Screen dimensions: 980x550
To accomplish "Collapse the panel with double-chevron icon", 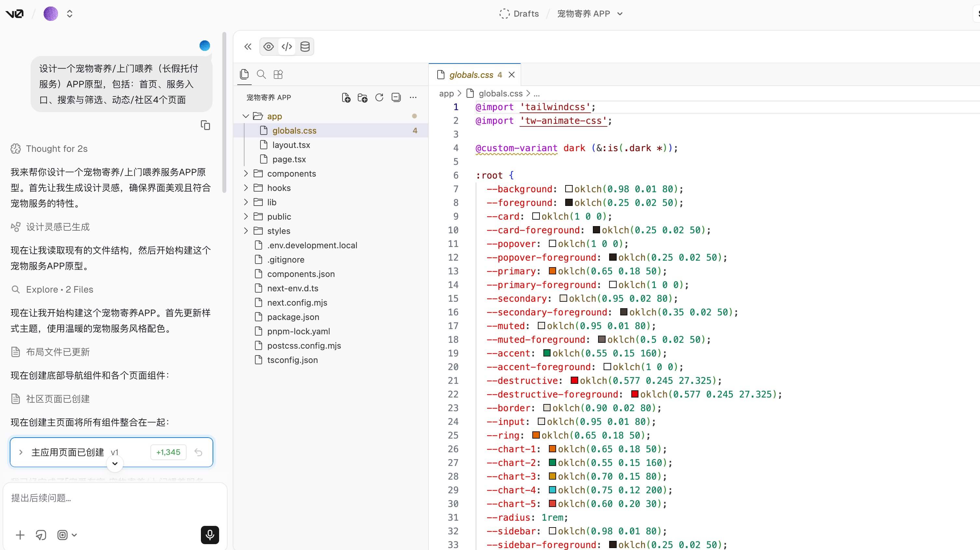I will point(248,47).
